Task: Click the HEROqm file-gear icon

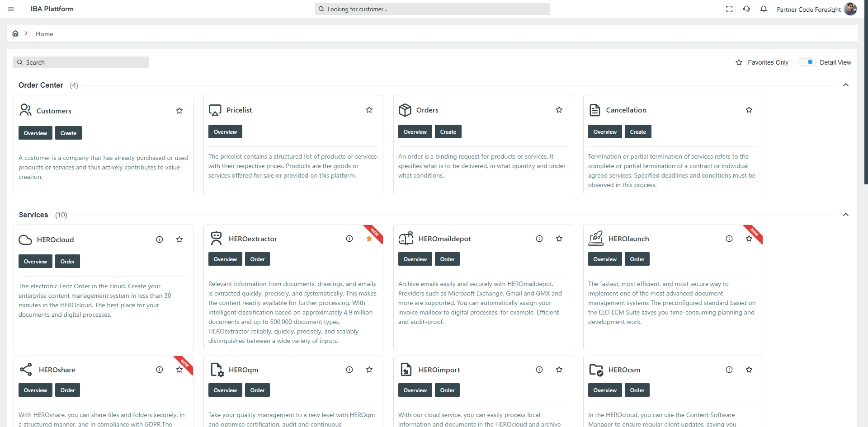Action: (x=217, y=370)
